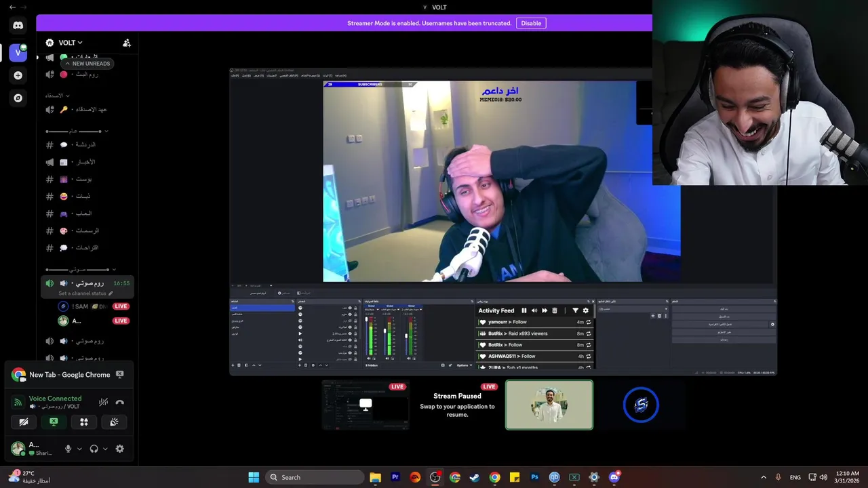Open Discord Direct Messages home
Image resolution: width=868 pixels, height=488 pixels.
click(18, 26)
